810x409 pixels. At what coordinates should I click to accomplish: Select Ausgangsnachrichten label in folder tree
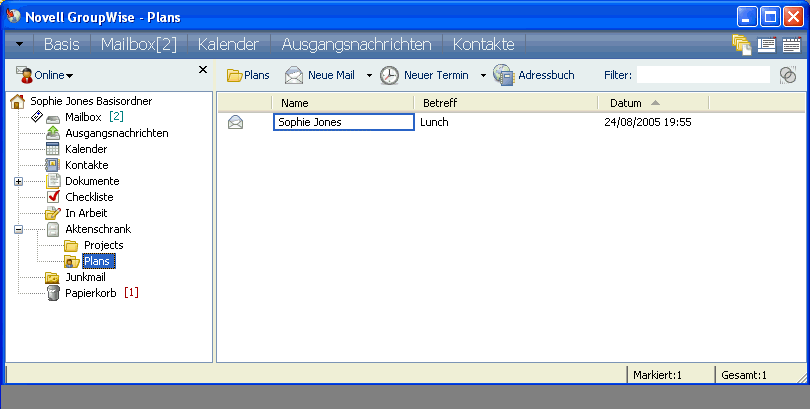(x=117, y=133)
